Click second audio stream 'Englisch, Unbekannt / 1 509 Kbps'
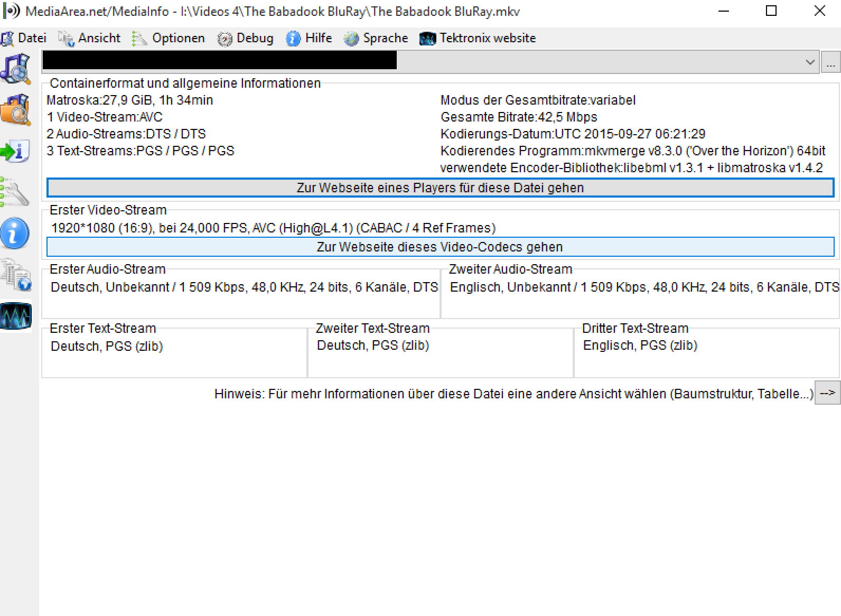This screenshot has height=616, width=841. [x=644, y=287]
